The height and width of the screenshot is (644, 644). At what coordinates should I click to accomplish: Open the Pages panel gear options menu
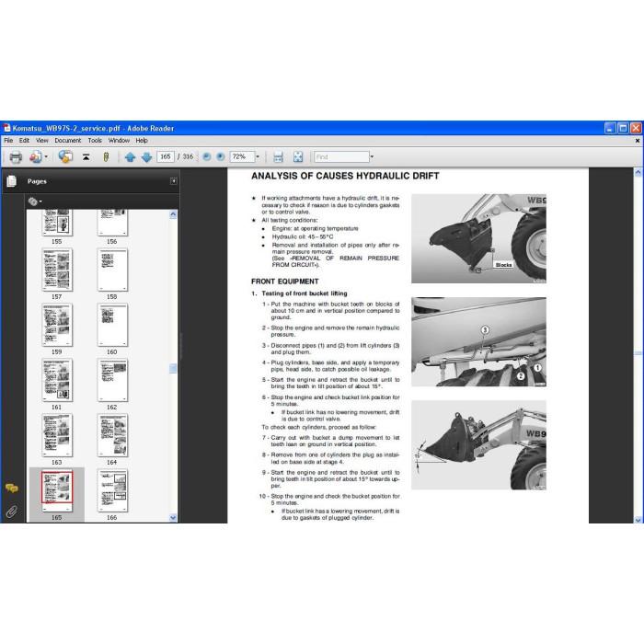click(x=35, y=201)
